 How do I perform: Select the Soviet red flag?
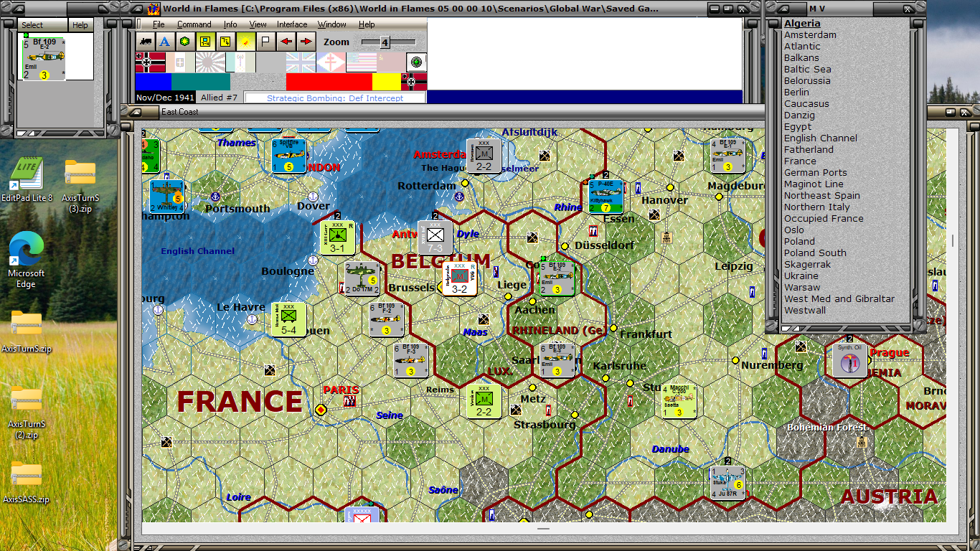point(391,62)
